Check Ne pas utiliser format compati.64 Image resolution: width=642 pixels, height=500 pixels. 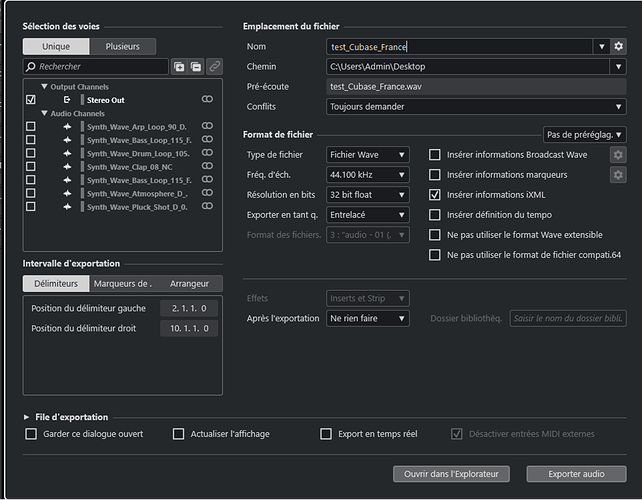pos(434,255)
